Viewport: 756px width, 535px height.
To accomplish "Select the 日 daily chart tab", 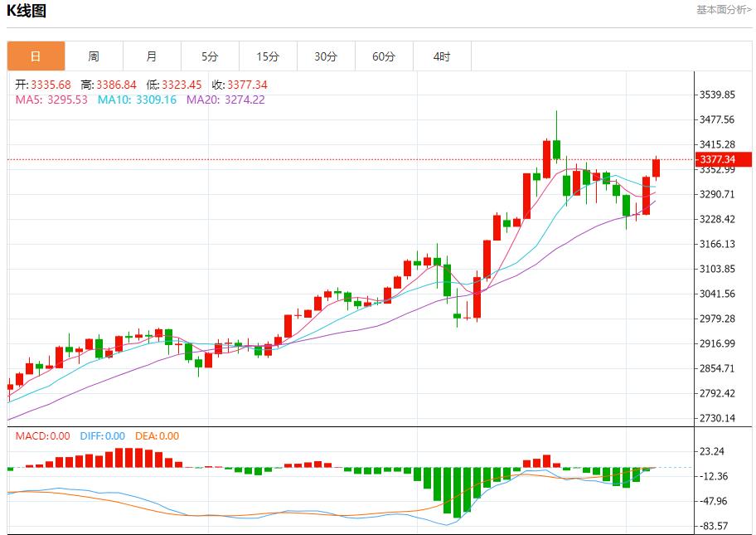I will pyautogui.click(x=36, y=56).
